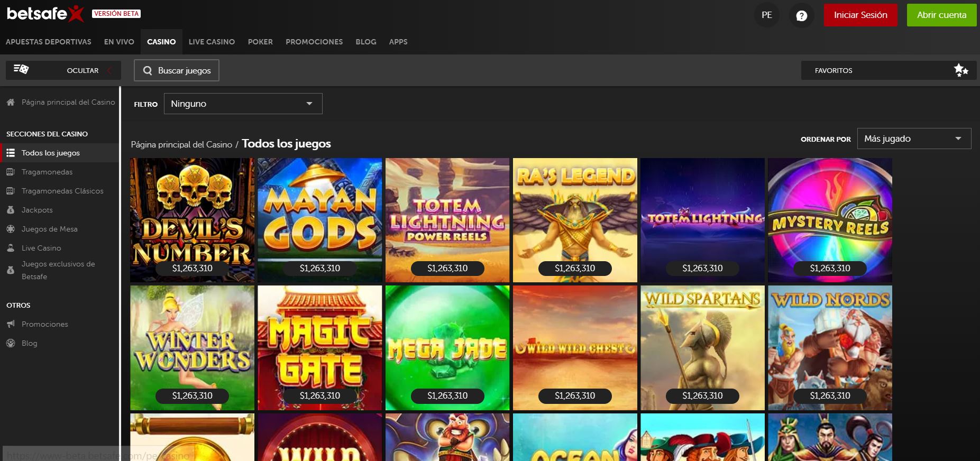Open the Wild Nords game thumbnail

click(x=830, y=348)
